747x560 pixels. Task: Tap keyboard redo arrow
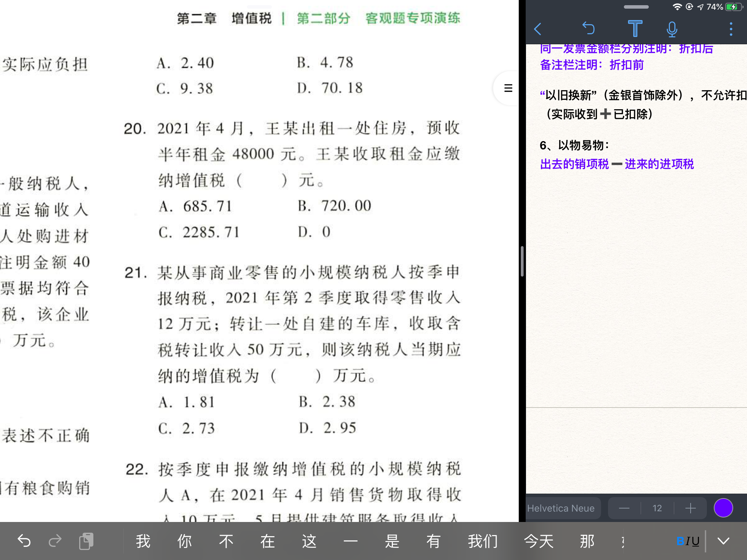55,541
